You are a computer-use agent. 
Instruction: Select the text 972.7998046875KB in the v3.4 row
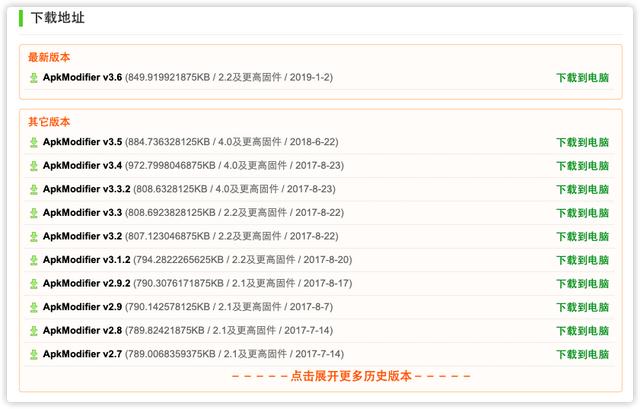coord(171,165)
